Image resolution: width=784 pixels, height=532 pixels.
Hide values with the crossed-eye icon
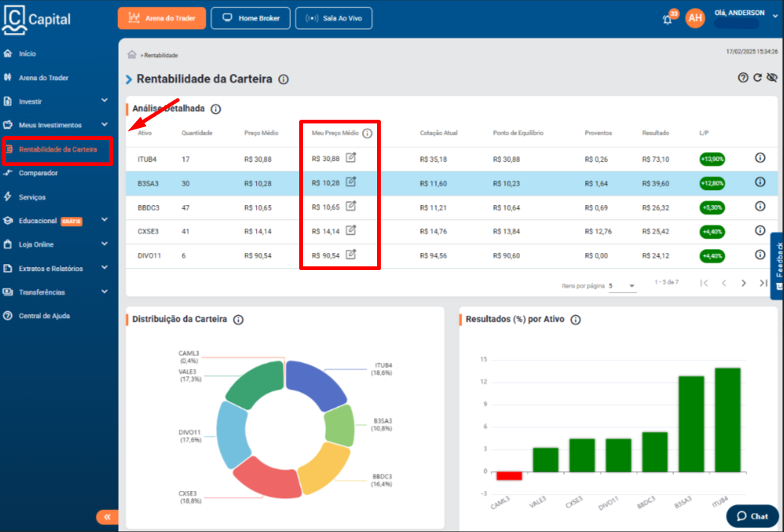(772, 78)
